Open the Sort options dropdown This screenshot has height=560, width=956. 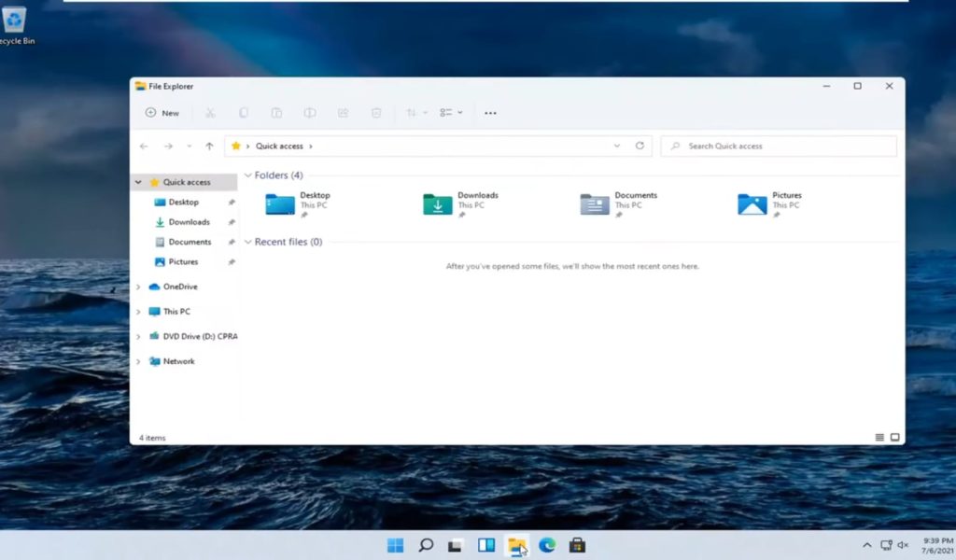[415, 113]
